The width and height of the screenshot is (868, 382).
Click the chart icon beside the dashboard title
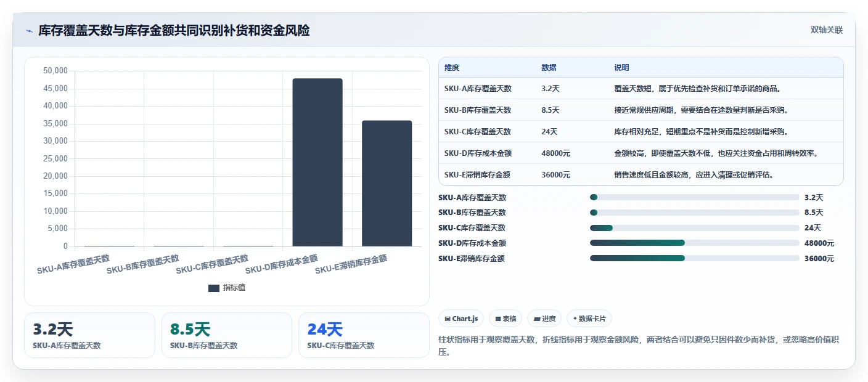pyautogui.click(x=29, y=30)
